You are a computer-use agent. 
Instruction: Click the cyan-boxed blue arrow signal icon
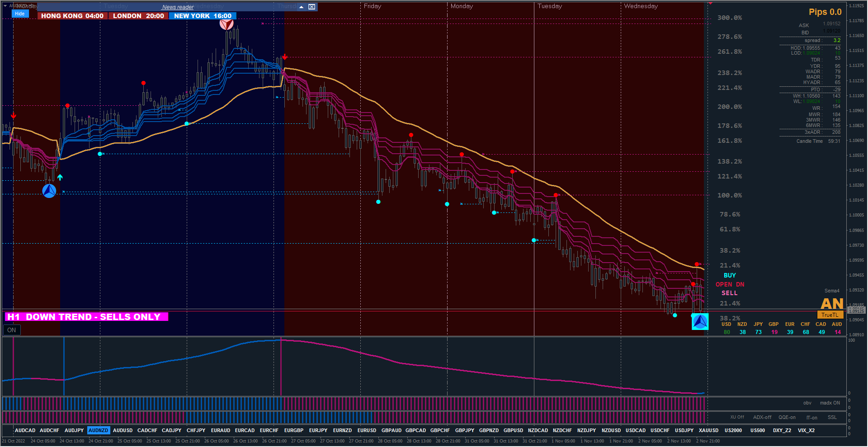[x=700, y=322]
